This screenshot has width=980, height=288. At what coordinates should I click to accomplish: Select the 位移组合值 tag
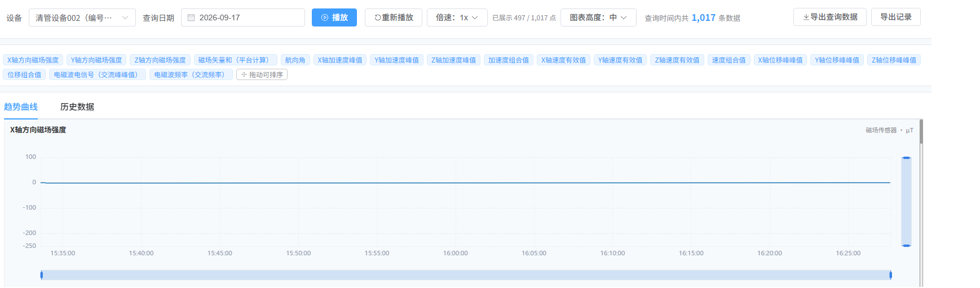pos(24,74)
